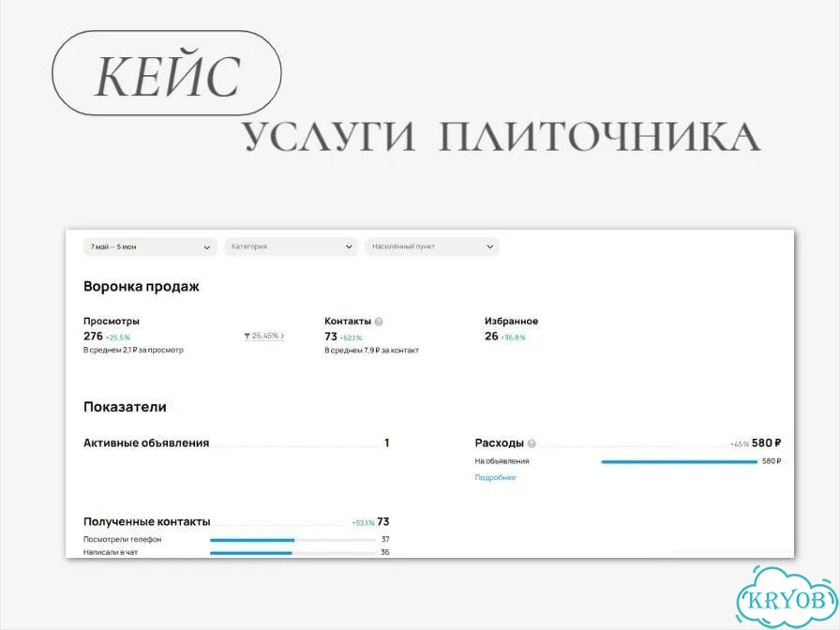This screenshot has width=840, height=630.
Task: Click the КЕЙС title badge
Action: click(x=167, y=73)
